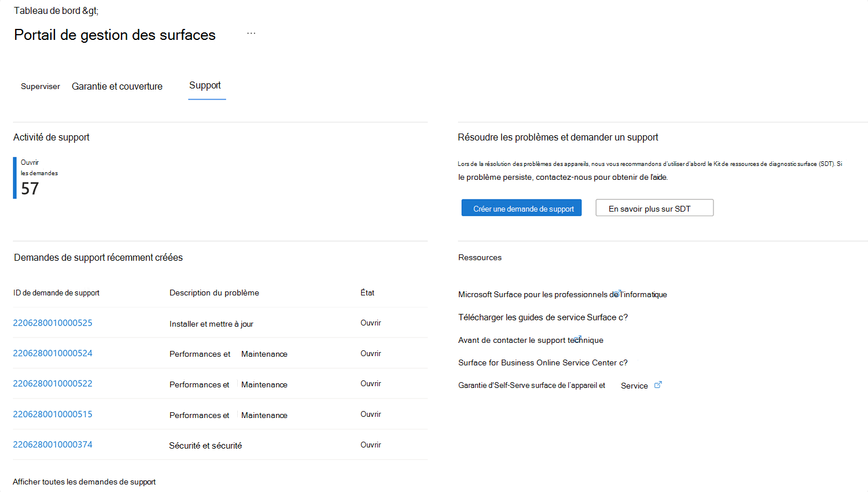The width and height of the screenshot is (868, 492).
Task: Open support request 2206280010000525
Action: point(53,323)
